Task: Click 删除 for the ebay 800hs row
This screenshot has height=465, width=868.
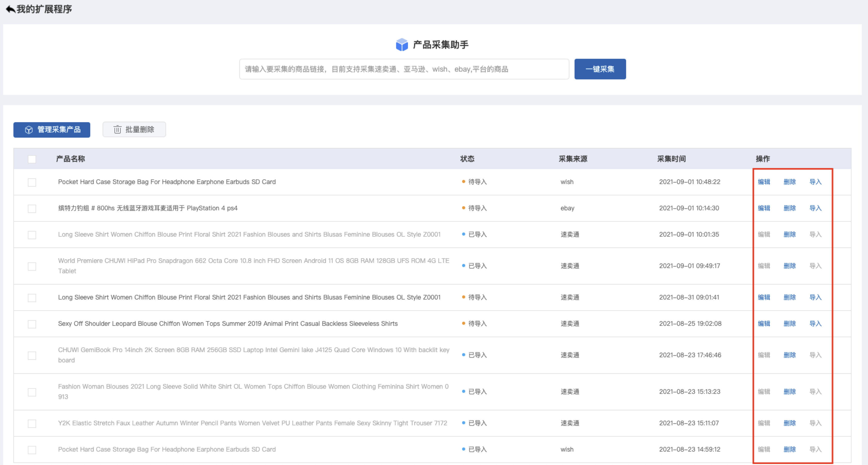Action: click(790, 208)
